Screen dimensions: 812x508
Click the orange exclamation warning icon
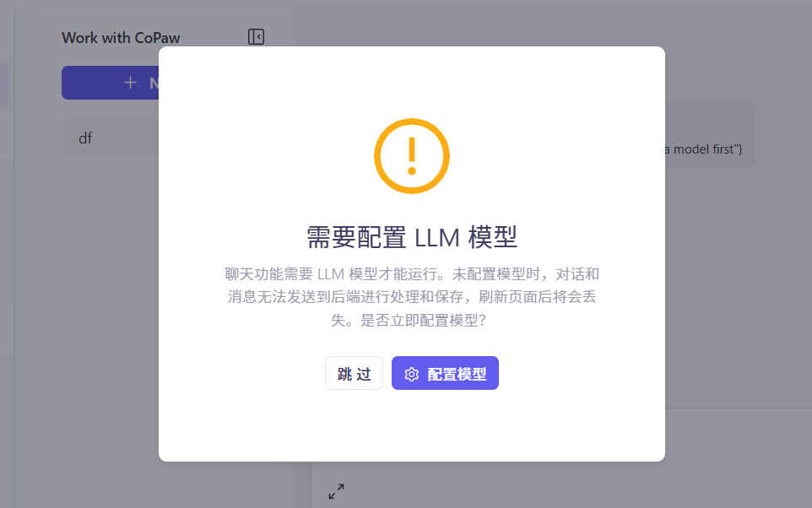412,156
